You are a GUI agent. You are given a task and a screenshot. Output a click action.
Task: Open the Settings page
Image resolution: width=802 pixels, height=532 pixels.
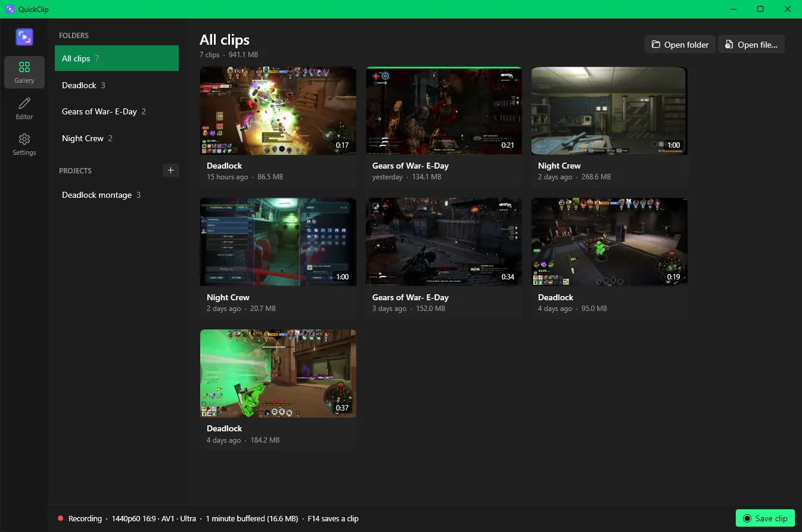24,145
